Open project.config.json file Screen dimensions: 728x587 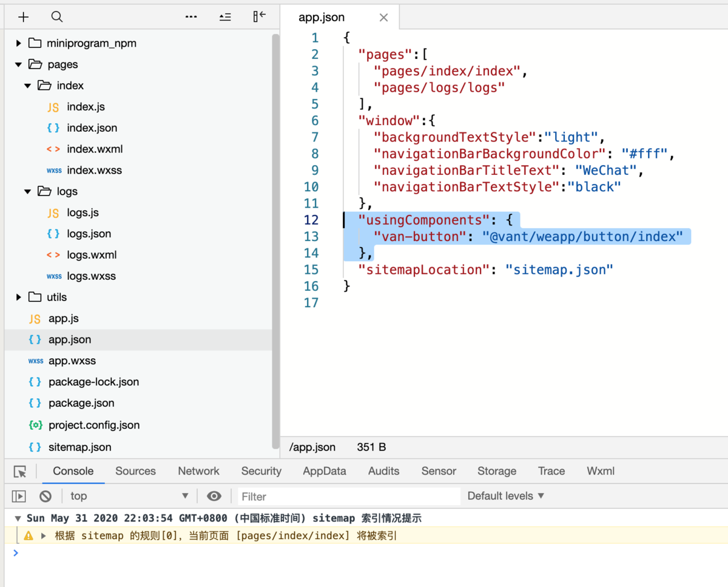pos(94,425)
